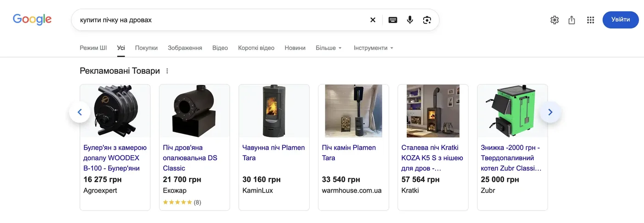Screen dimensions: 644x223
Task: Click the share icon in the header
Action: (572, 20)
